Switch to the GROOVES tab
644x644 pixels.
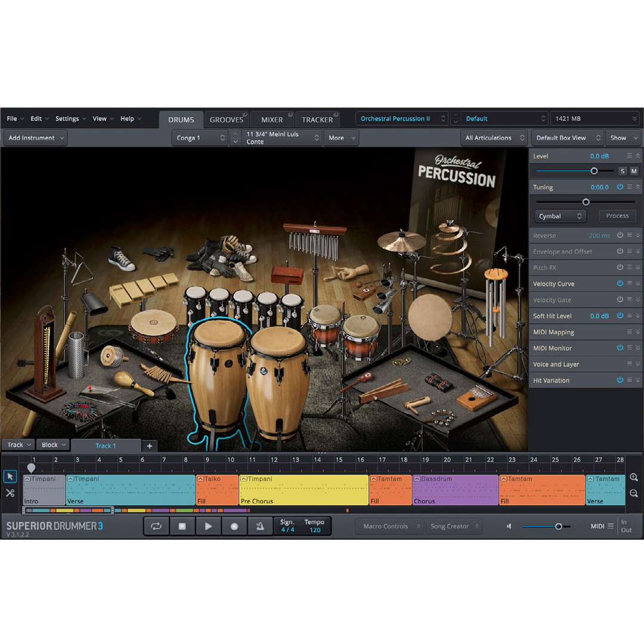[x=227, y=119]
